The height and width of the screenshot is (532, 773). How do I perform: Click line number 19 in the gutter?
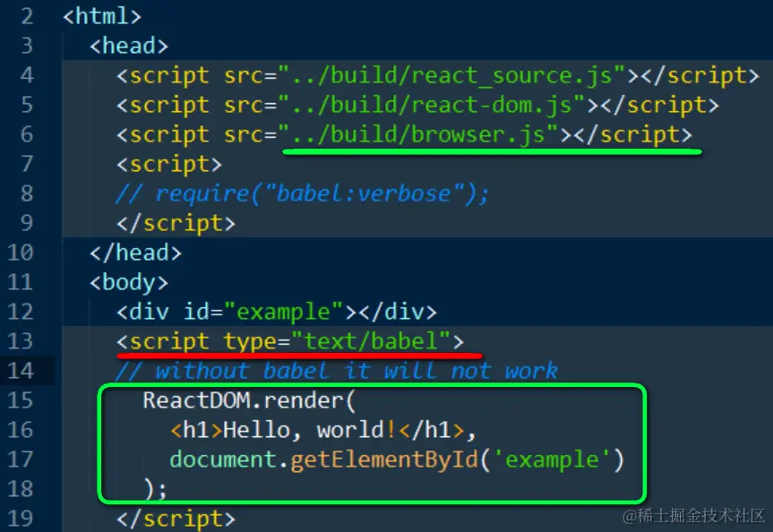21,519
